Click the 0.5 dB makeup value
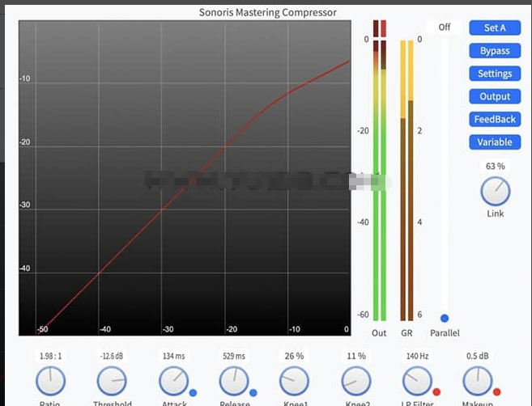This screenshot has width=532, height=406. 478,356
